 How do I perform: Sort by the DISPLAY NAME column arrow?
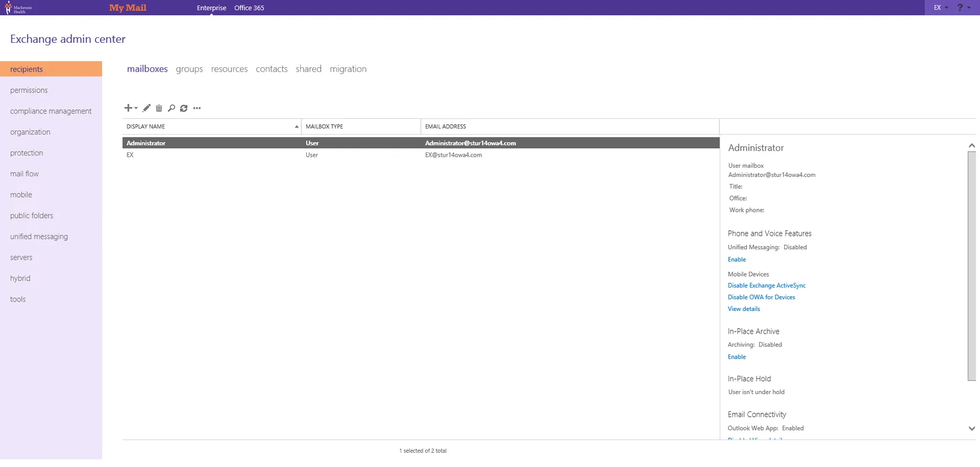click(x=296, y=127)
